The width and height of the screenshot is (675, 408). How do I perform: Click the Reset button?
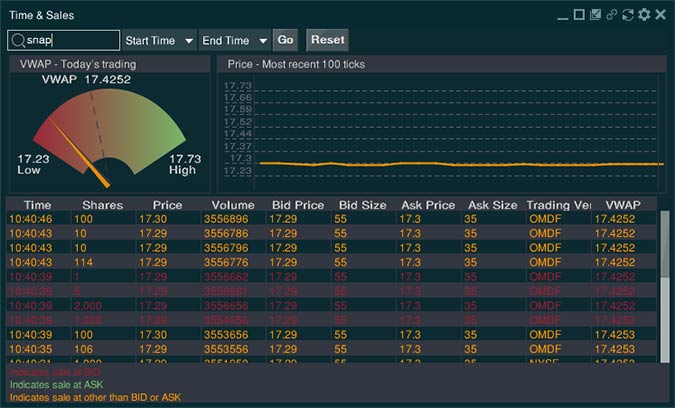pyautogui.click(x=327, y=40)
